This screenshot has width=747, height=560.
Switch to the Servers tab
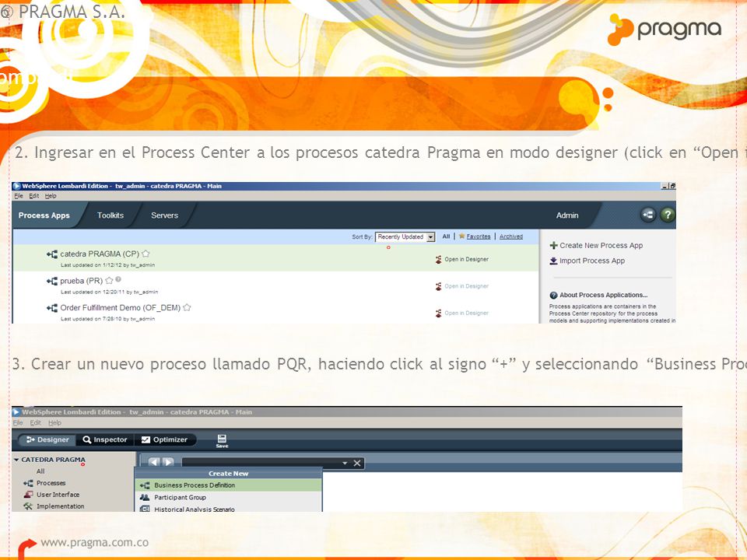164,215
